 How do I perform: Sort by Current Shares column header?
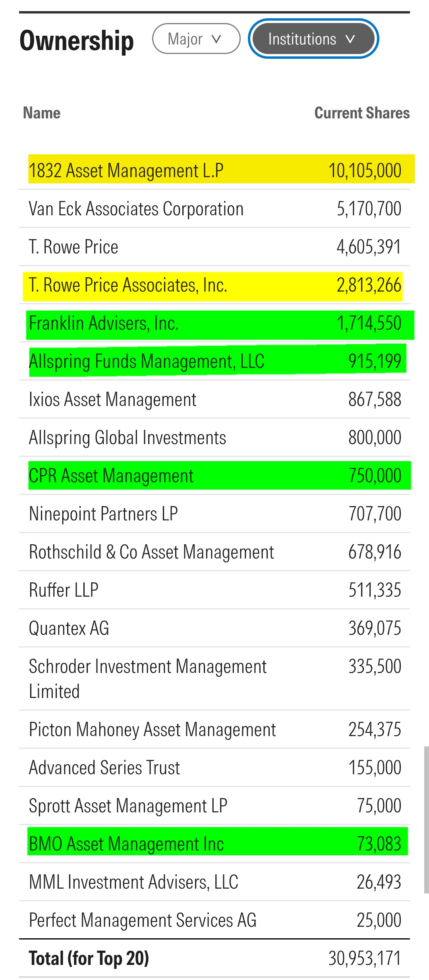361,113
